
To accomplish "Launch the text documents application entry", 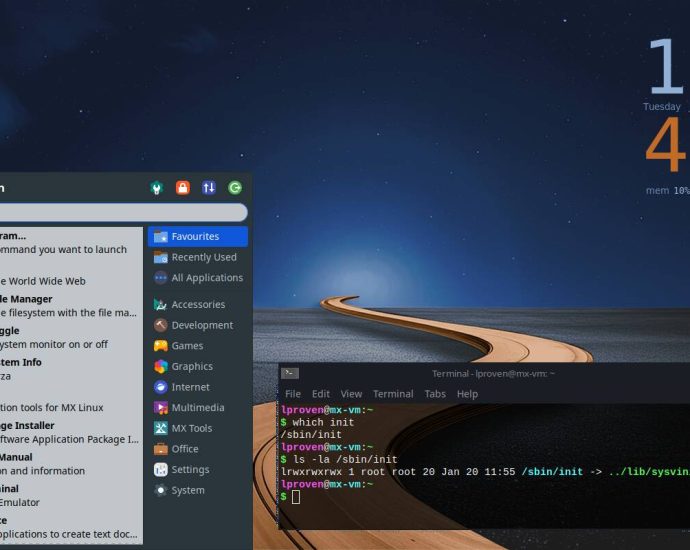I will tap(70, 528).
